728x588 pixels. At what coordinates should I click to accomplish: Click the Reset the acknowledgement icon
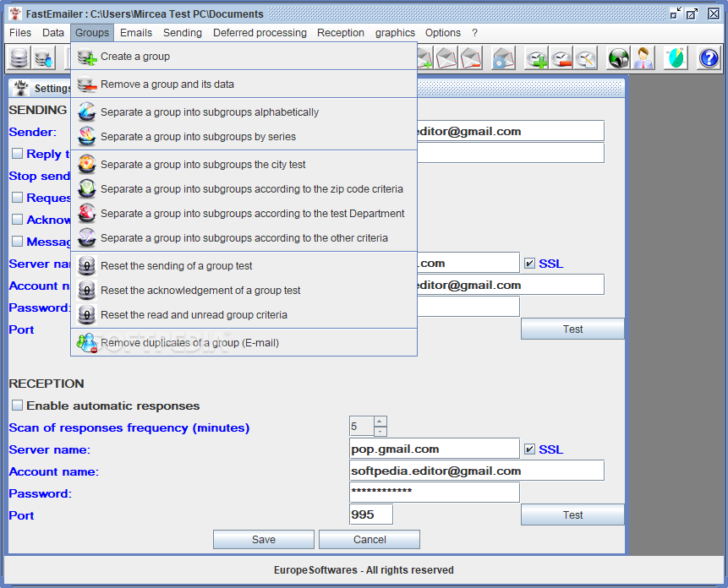click(87, 291)
